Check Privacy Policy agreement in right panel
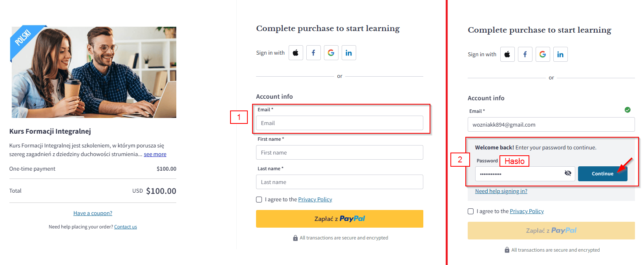Viewport: 644px width, 265px height. pyautogui.click(x=471, y=212)
